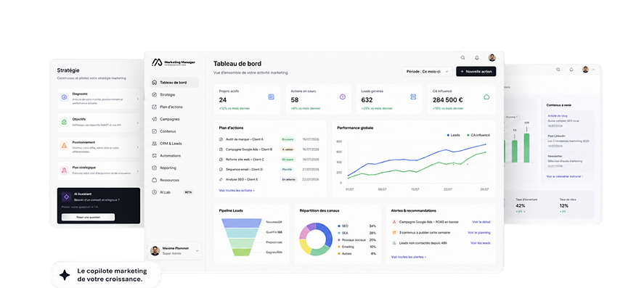
Task: Check the Audit de marque action circle
Action: click(x=221, y=139)
